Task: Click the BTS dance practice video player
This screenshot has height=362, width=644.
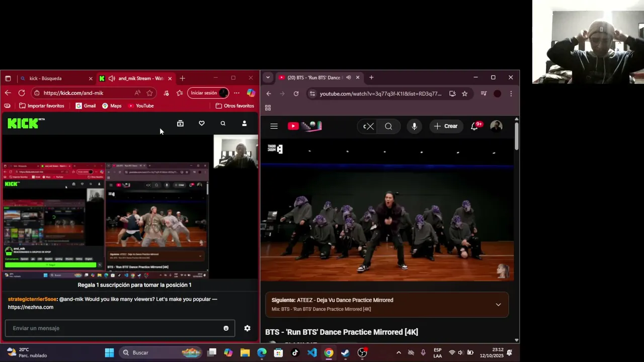Action: point(387,210)
